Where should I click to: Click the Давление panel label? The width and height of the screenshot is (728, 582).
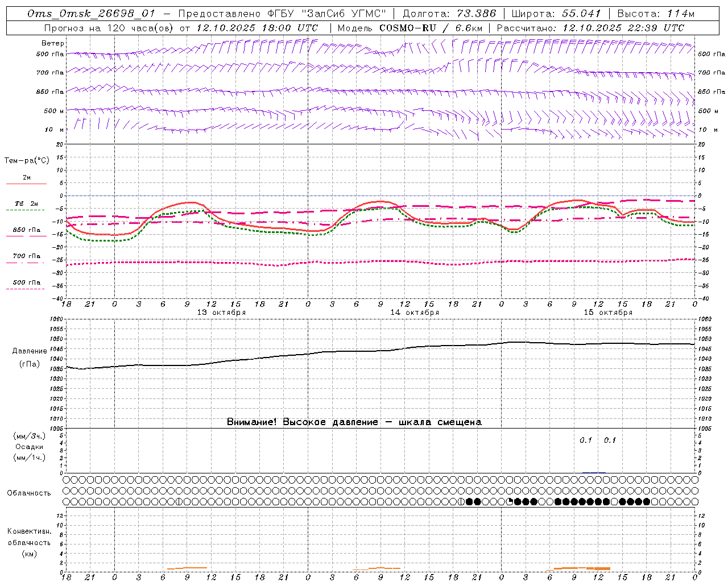(30, 351)
